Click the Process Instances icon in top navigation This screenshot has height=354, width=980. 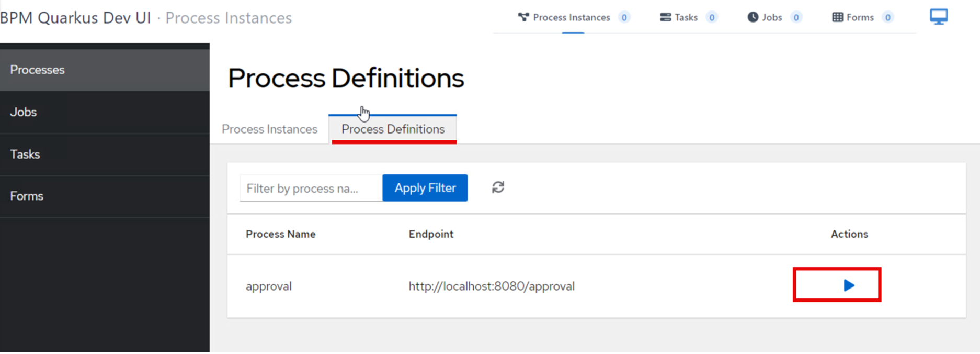coord(523,17)
